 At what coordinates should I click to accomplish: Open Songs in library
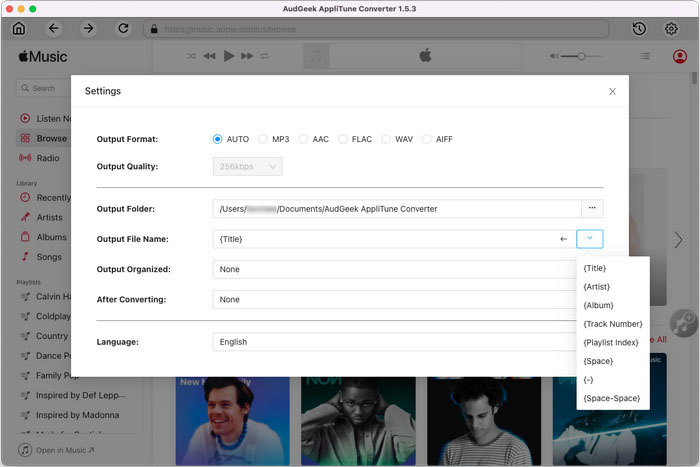coord(42,257)
